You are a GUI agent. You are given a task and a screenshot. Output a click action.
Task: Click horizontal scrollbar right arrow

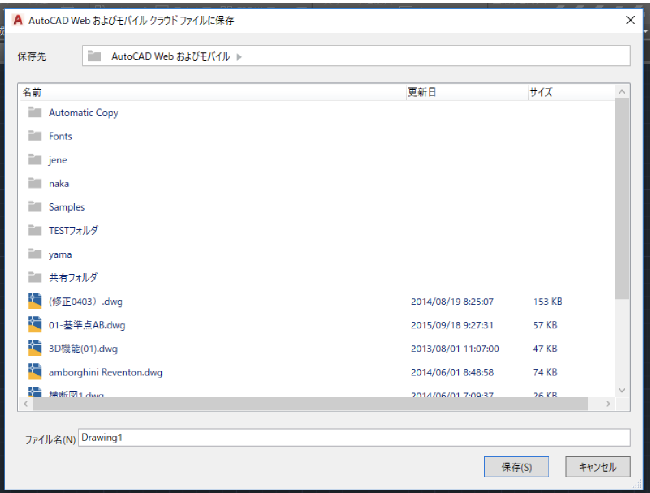608,403
